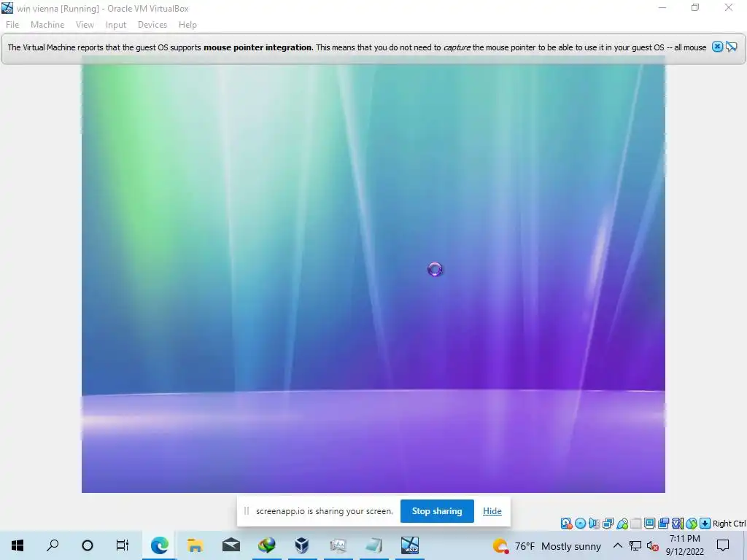Open File Explorer from the taskbar
Image resolution: width=747 pixels, height=560 pixels.
(x=196, y=545)
